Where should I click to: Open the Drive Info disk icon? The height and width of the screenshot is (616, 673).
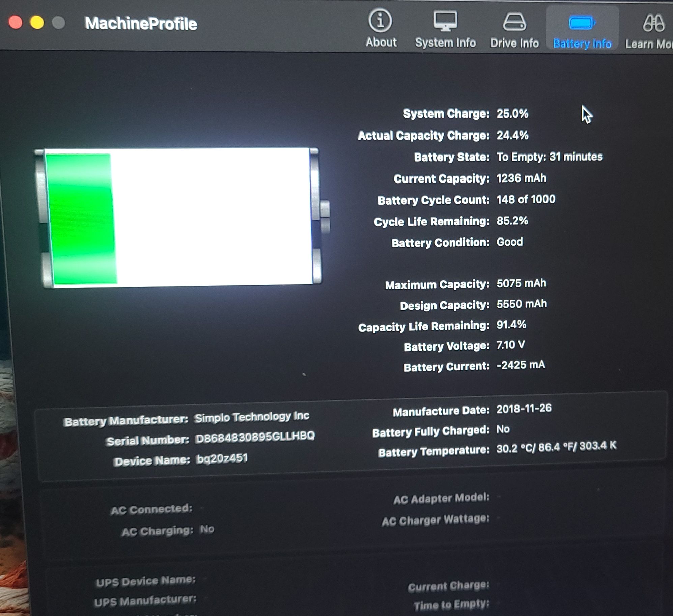pos(514,22)
